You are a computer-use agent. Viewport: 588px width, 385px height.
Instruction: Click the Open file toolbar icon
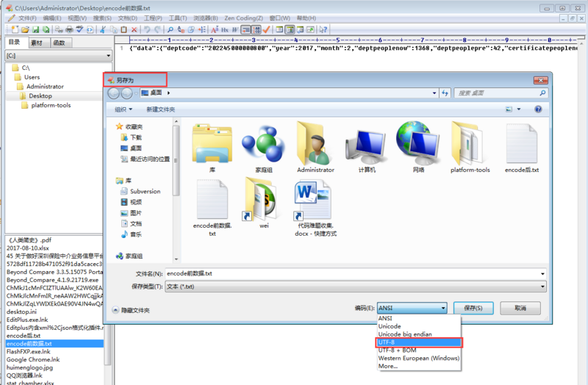[x=25, y=29]
